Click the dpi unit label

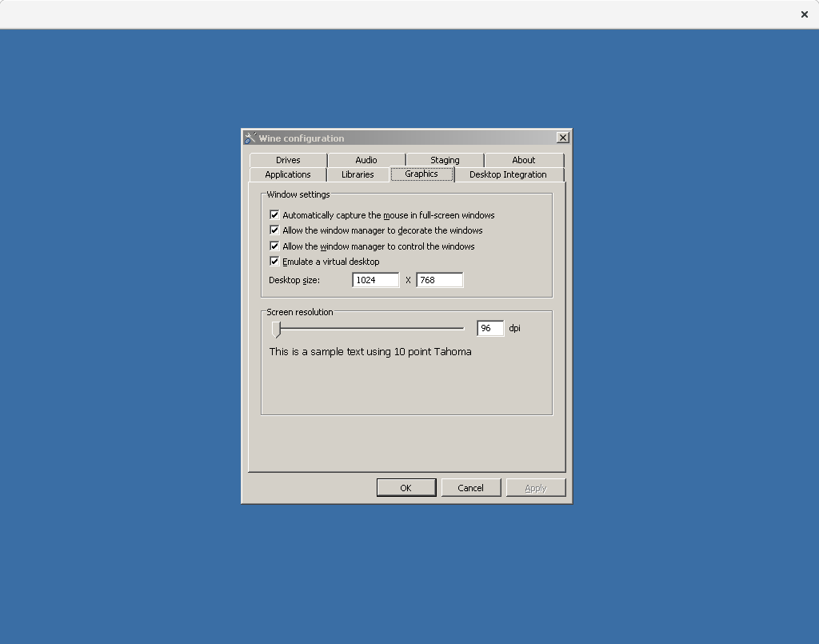pos(514,328)
